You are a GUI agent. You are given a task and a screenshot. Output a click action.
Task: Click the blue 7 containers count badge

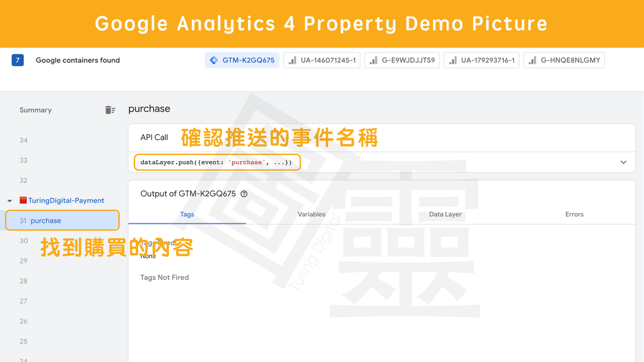[18, 60]
